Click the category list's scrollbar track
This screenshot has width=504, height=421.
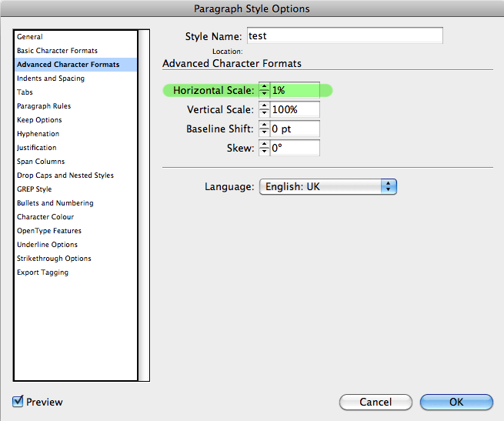(144, 205)
